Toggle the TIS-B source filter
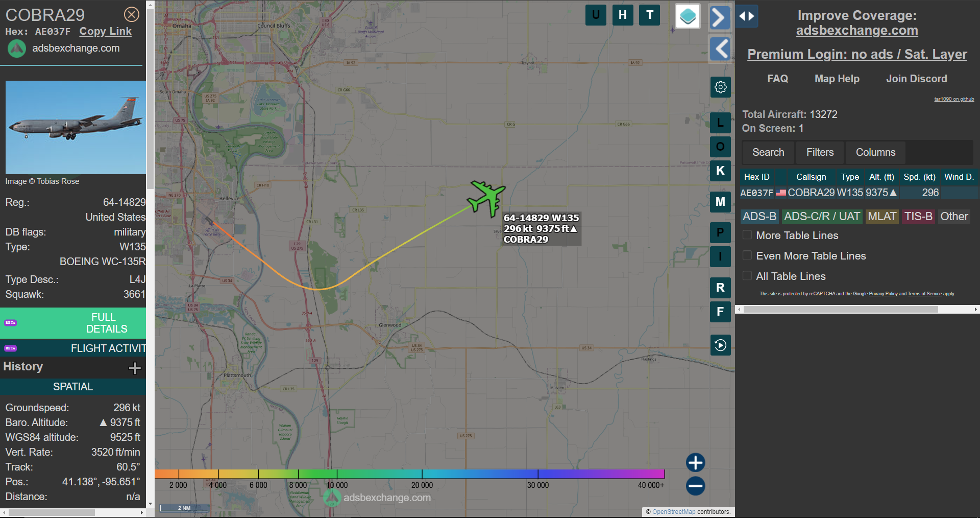The width and height of the screenshot is (980, 518). tap(918, 217)
